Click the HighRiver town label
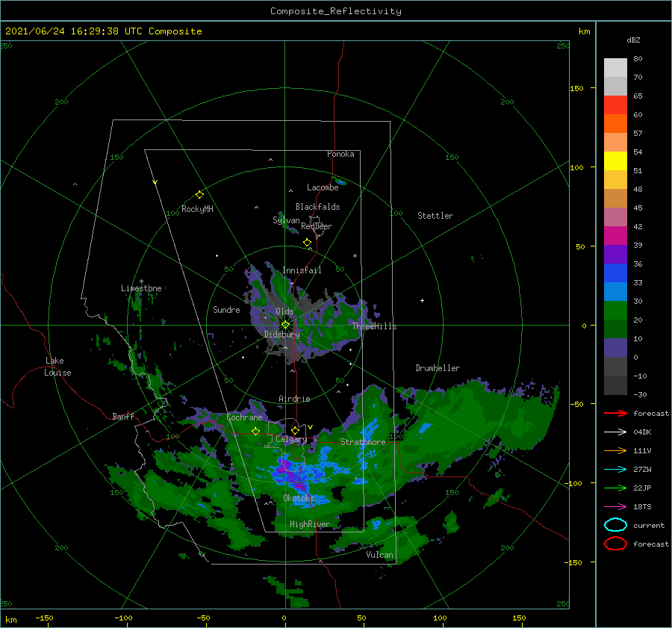 click(x=310, y=524)
